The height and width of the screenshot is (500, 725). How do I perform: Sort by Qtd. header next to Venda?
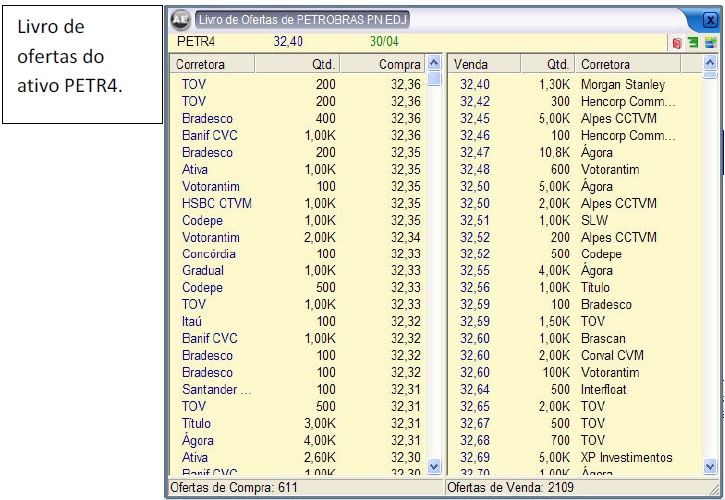[548, 64]
